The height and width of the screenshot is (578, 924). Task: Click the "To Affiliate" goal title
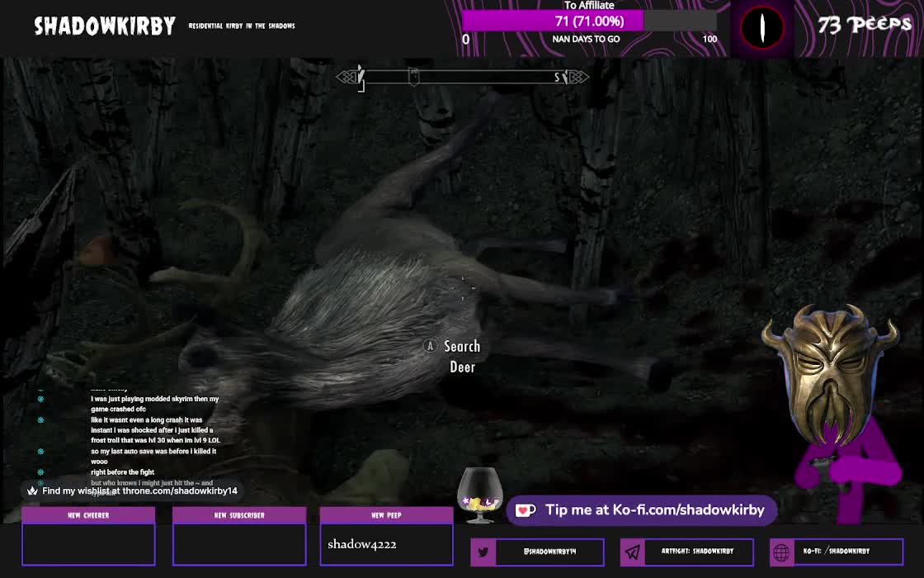click(589, 5)
